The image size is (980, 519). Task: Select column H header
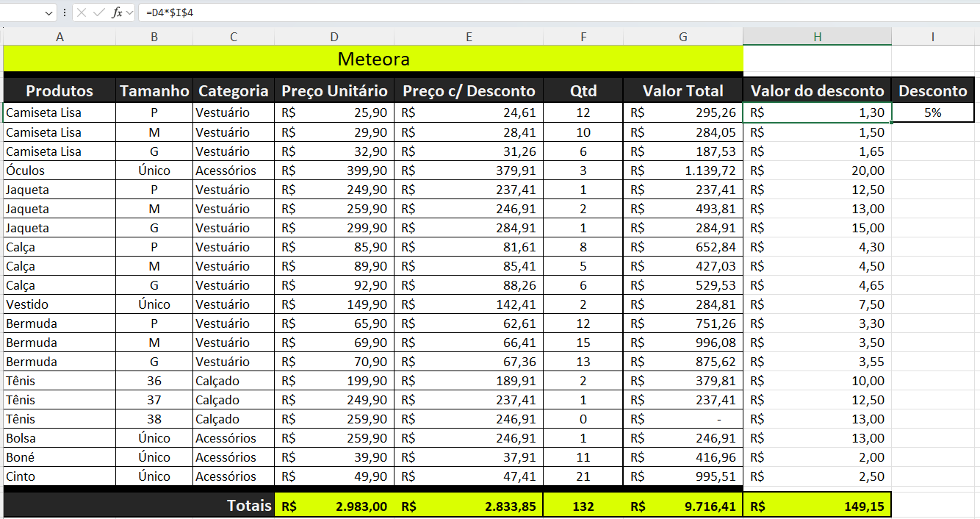817,37
